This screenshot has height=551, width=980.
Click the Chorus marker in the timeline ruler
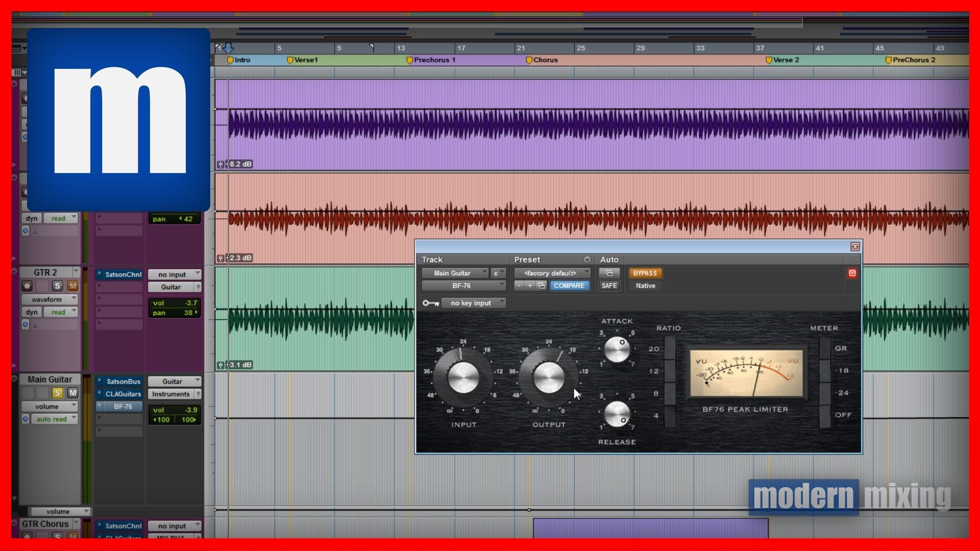[x=542, y=60]
